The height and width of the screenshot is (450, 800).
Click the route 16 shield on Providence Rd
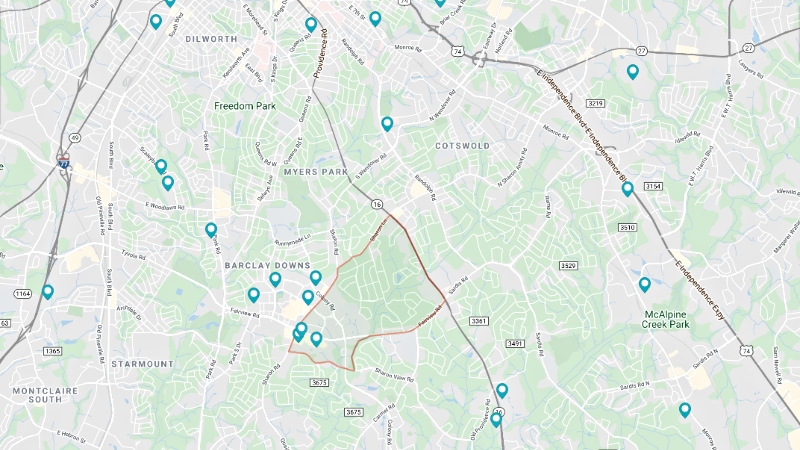(377, 204)
